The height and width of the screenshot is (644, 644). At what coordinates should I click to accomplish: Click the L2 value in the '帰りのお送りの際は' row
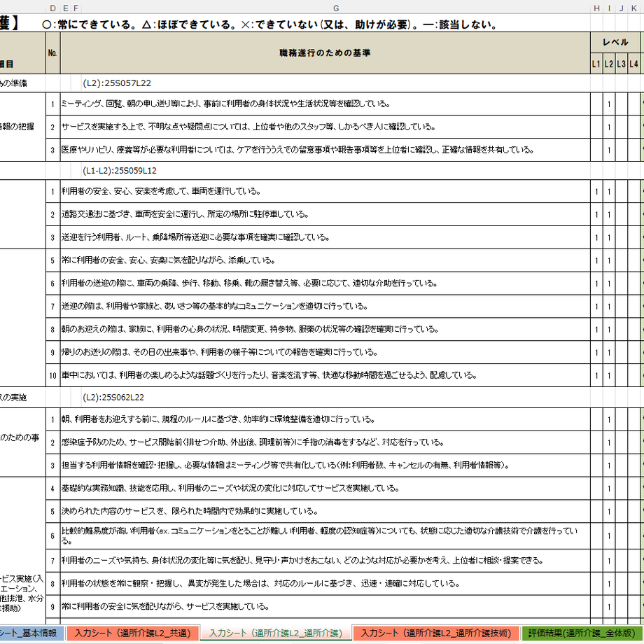(x=609, y=352)
